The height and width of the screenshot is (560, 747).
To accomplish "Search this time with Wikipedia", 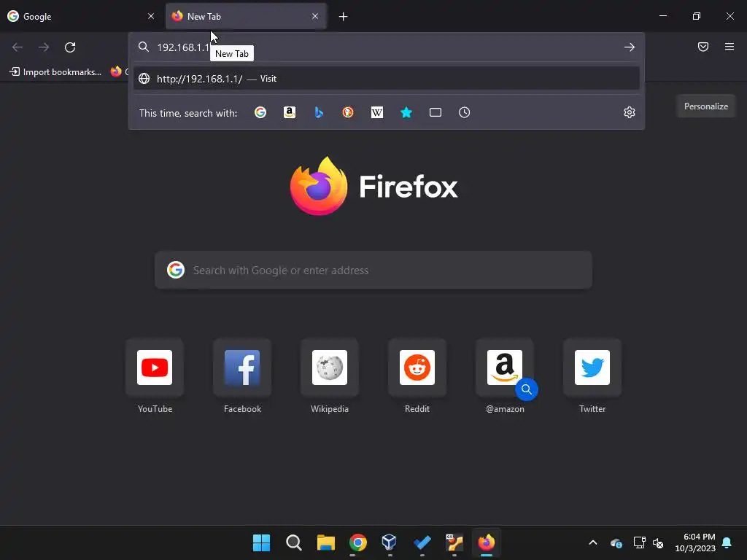I will pyautogui.click(x=377, y=112).
